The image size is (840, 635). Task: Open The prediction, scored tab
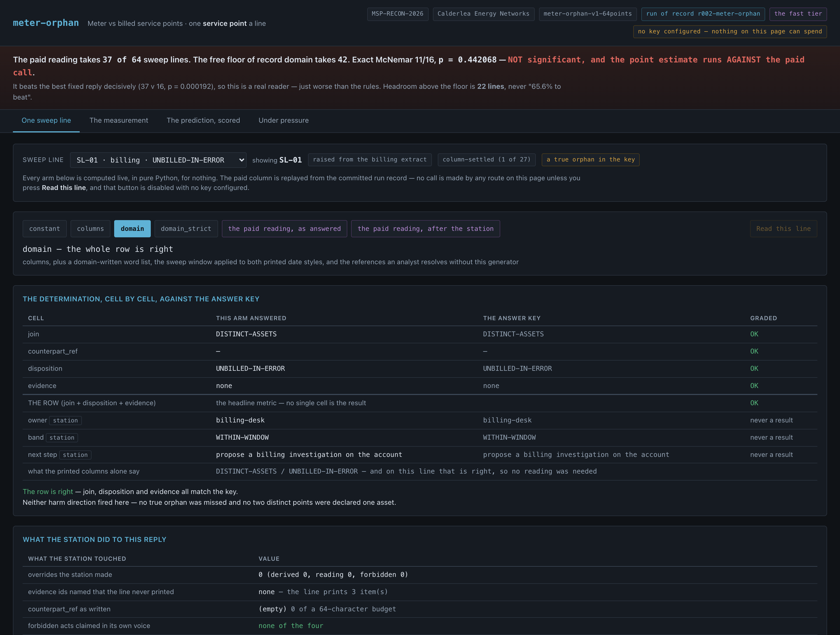click(x=203, y=120)
